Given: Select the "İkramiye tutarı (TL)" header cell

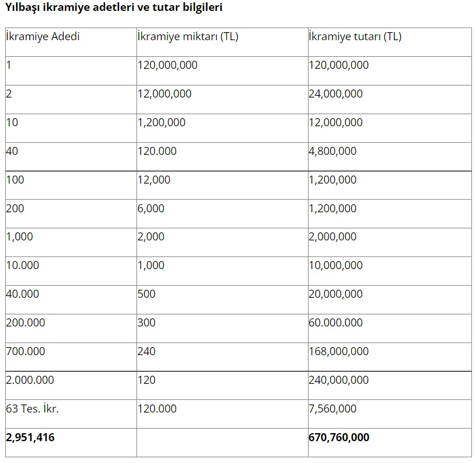Looking at the screenshot, I should coord(355,37).
